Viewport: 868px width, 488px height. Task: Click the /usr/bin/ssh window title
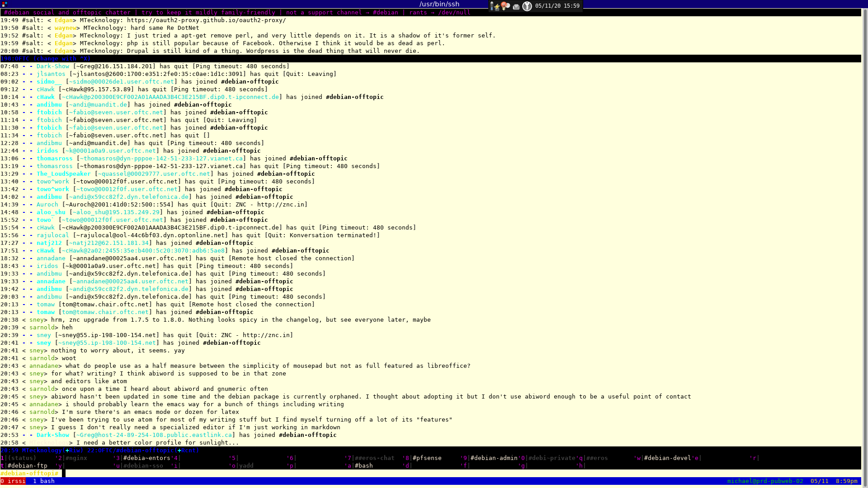(439, 4)
